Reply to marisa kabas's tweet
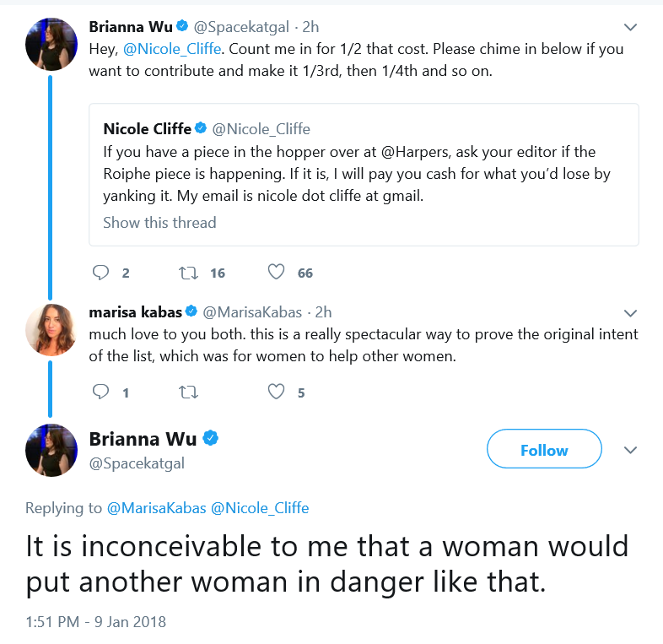The width and height of the screenshot is (663, 644). click(x=100, y=392)
